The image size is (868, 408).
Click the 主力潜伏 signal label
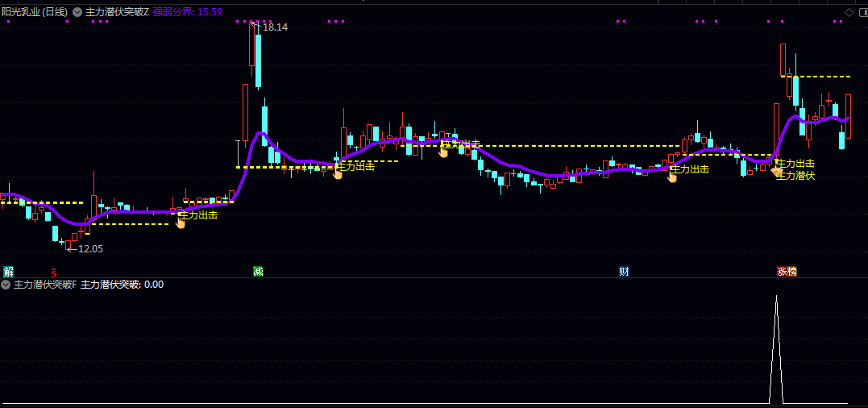[795, 176]
